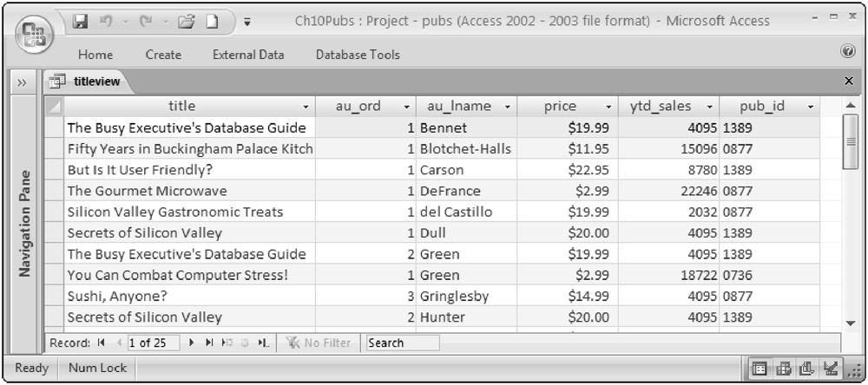The image size is (868, 385).
Task: Switch to the External Data tab
Action: 248,55
